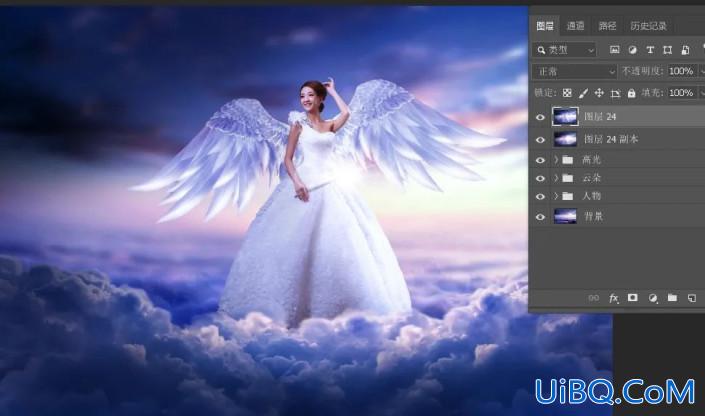Lock all with the padlock icon
The width and height of the screenshot is (705, 416).
pyautogui.click(x=631, y=93)
